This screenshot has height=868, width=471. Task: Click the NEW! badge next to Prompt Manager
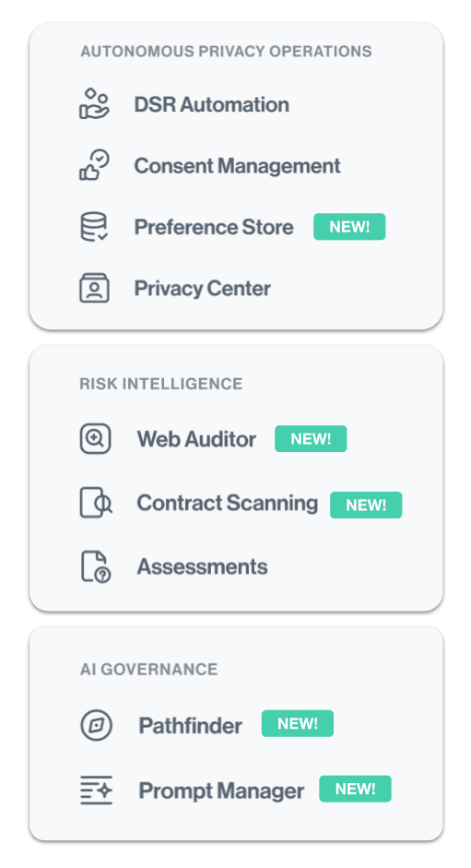coord(356,789)
